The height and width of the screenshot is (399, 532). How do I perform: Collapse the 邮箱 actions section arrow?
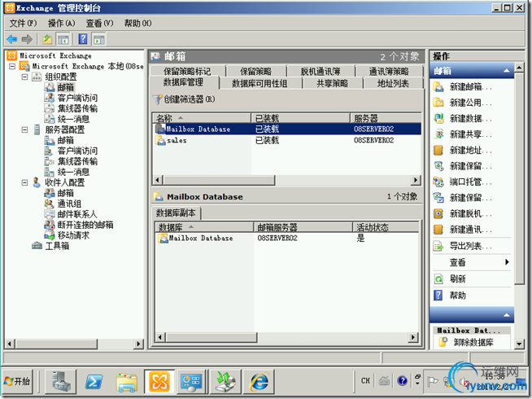click(x=507, y=71)
